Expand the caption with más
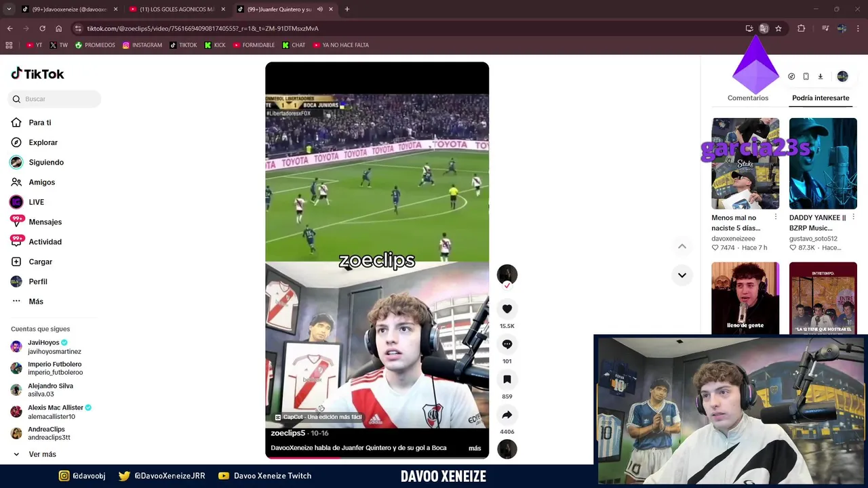The height and width of the screenshot is (488, 868). click(x=475, y=448)
